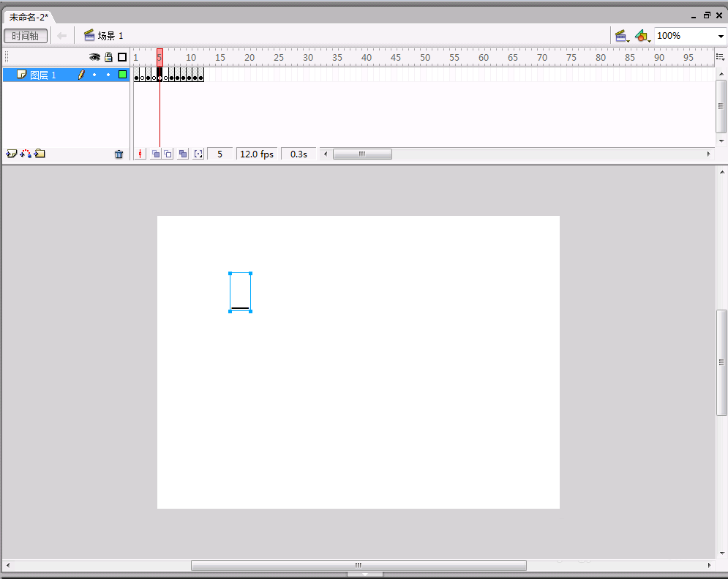The width and height of the screenshot is (728, 579).
Task: Click the pencil icon on 图层 1
Action: (x=81, y=74)
